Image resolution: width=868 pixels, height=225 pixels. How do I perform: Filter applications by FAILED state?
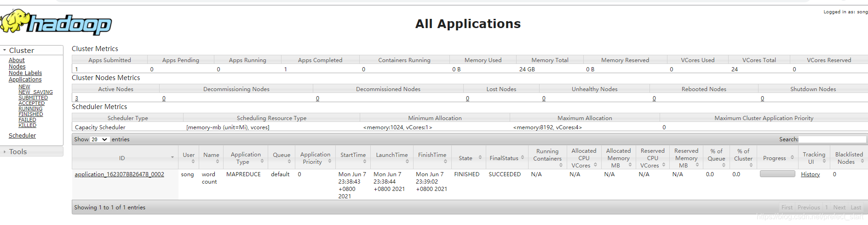pos(27,120)
